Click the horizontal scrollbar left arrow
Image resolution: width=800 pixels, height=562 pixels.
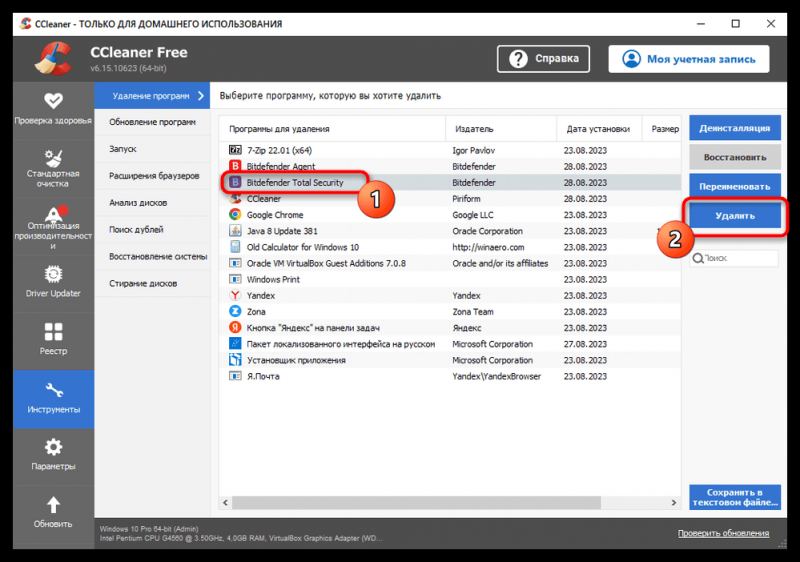pos(226,503)
